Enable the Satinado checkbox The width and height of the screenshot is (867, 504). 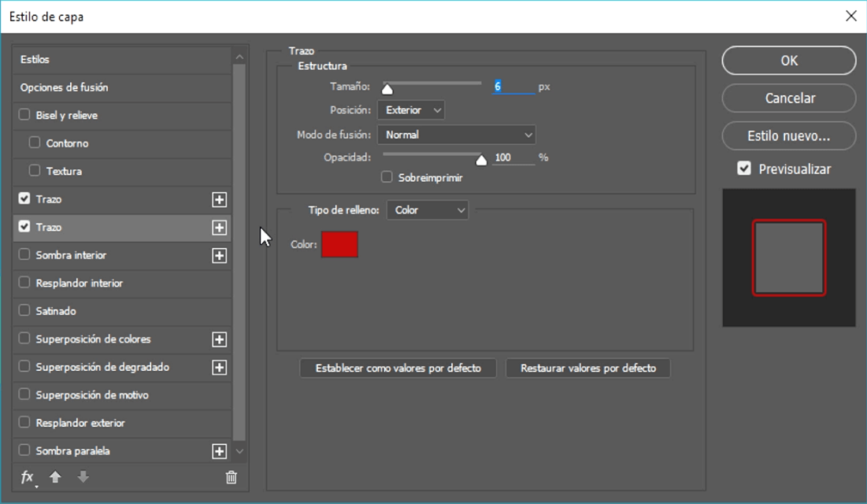[x=24, y=309]
